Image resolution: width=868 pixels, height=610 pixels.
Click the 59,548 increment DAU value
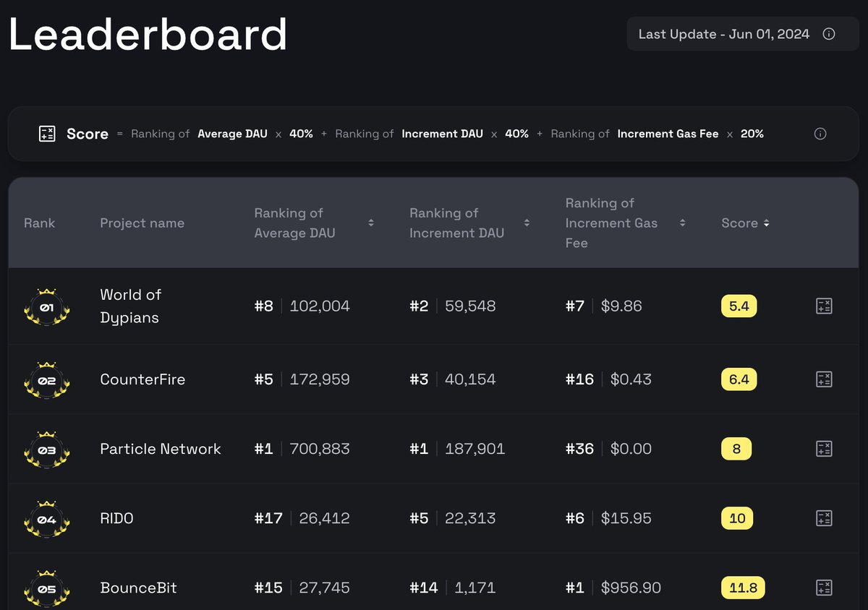coord(470,306)
